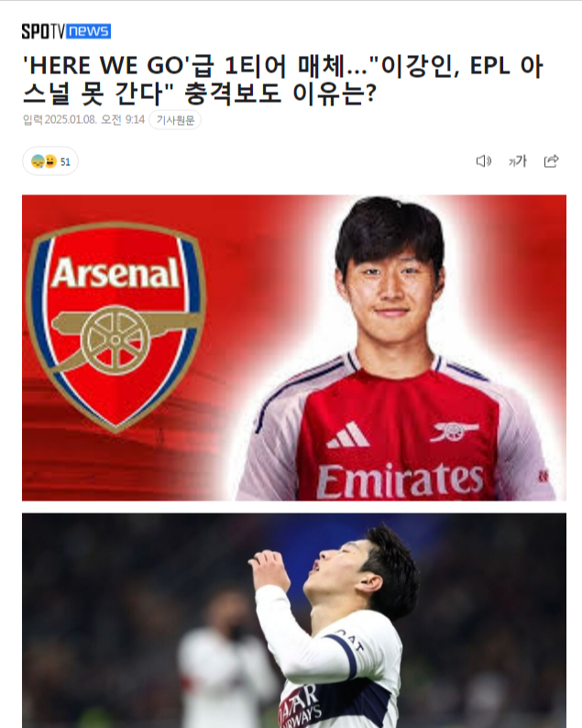Click the cannon badge on the jersey
Image resolution: width=582 pixels, height=728 pixels.
(455, 431)
